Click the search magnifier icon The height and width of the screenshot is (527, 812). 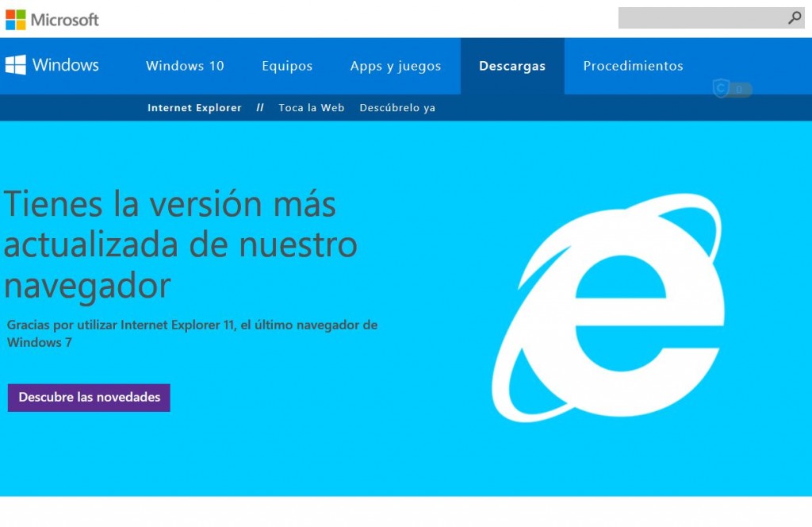(x=795, y=17)
